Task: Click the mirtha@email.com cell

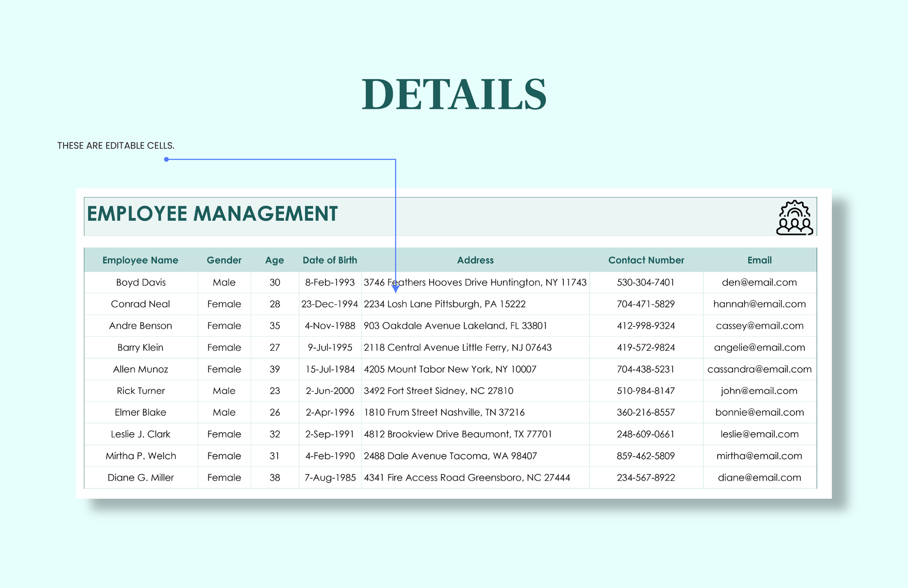Action: pyautogui.click(x=760, y=456)
